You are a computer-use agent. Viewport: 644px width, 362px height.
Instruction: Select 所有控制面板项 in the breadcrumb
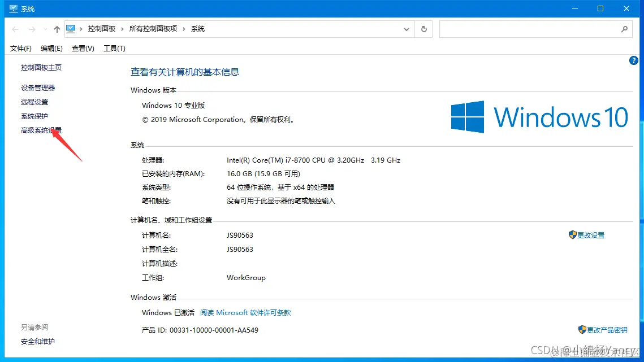click(x=153, y=29)
